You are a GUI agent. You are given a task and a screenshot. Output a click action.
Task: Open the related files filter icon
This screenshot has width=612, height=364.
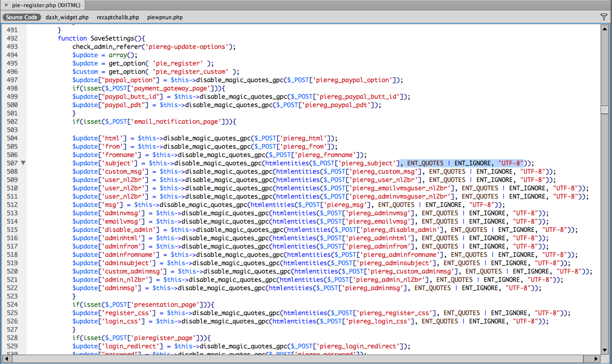click(x=604, y=17)
